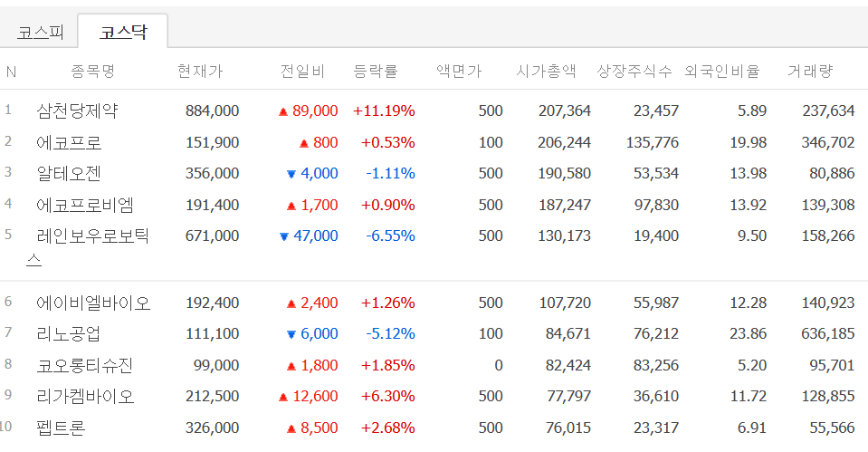Click the price 99,000
The height and width of the screenshot is (452, 868).
click(x=216, y=365)
